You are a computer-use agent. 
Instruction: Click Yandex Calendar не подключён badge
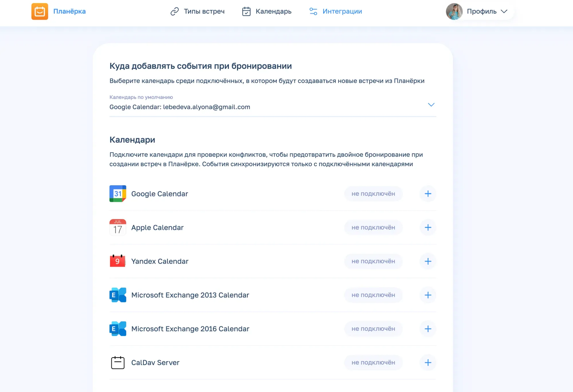[x=373, y=261]
